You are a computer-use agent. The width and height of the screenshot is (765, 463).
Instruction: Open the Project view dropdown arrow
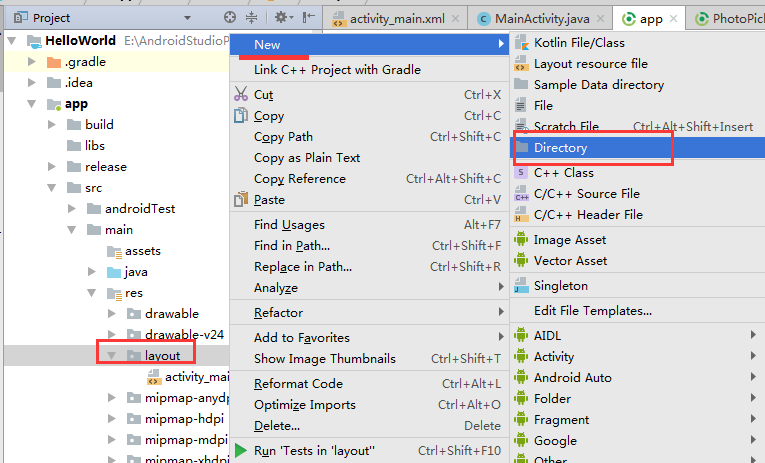(187, 18)
